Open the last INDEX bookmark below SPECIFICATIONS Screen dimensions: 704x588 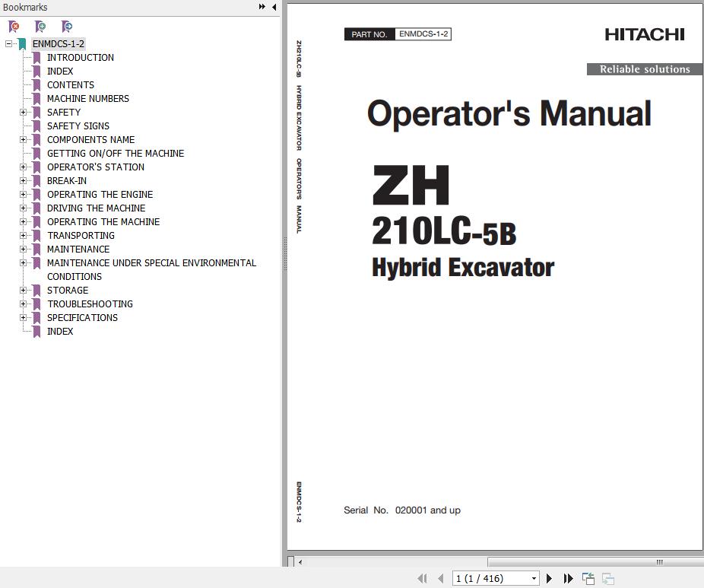(x=60, y=332)
